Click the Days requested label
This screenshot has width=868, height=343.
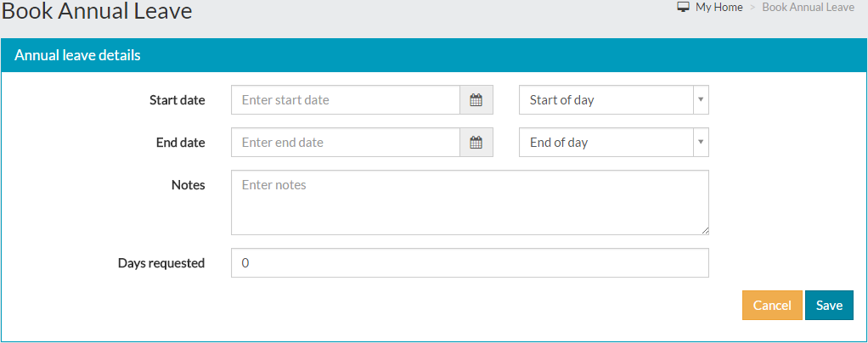(x=161, y=263)
